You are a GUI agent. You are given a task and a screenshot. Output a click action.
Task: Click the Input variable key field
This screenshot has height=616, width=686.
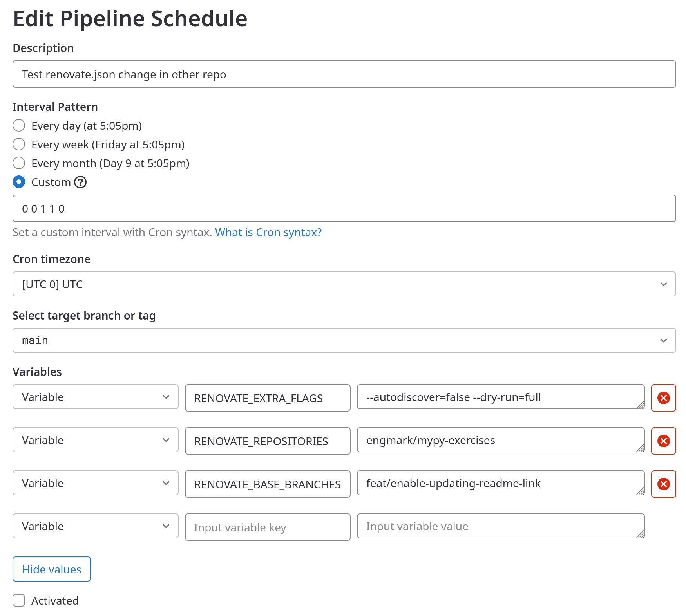[268, 527]
